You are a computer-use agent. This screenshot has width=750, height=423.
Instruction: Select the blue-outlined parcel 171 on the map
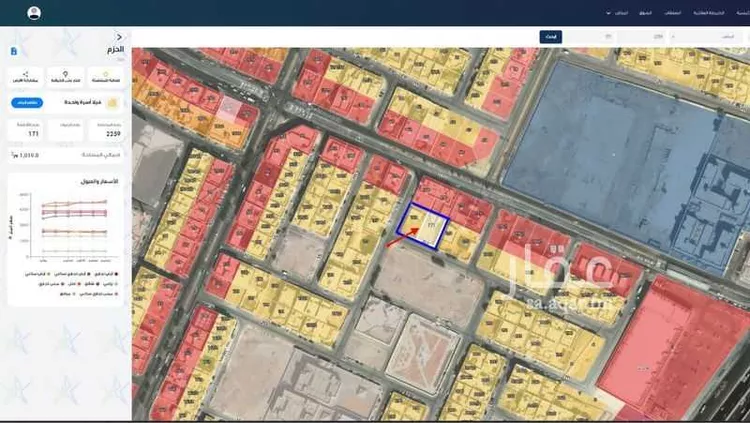click(x=423, y=222)
